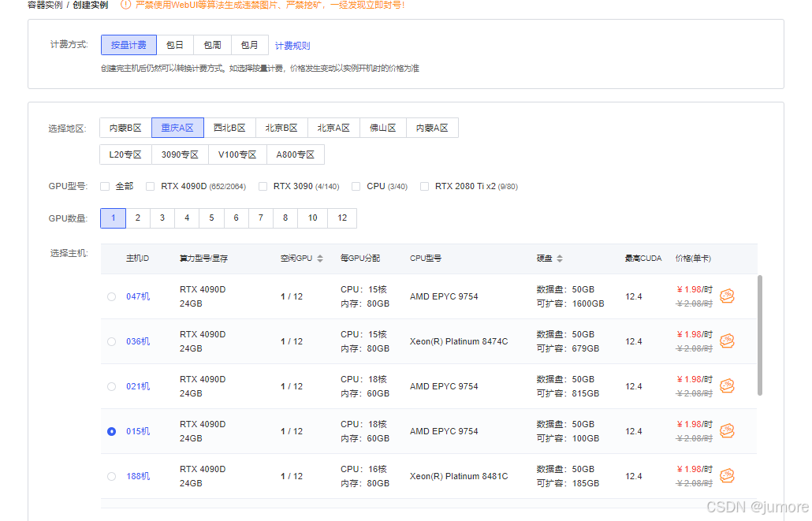Open the 015机 host link
Screen dimensions: 812x521
point(138,431)
